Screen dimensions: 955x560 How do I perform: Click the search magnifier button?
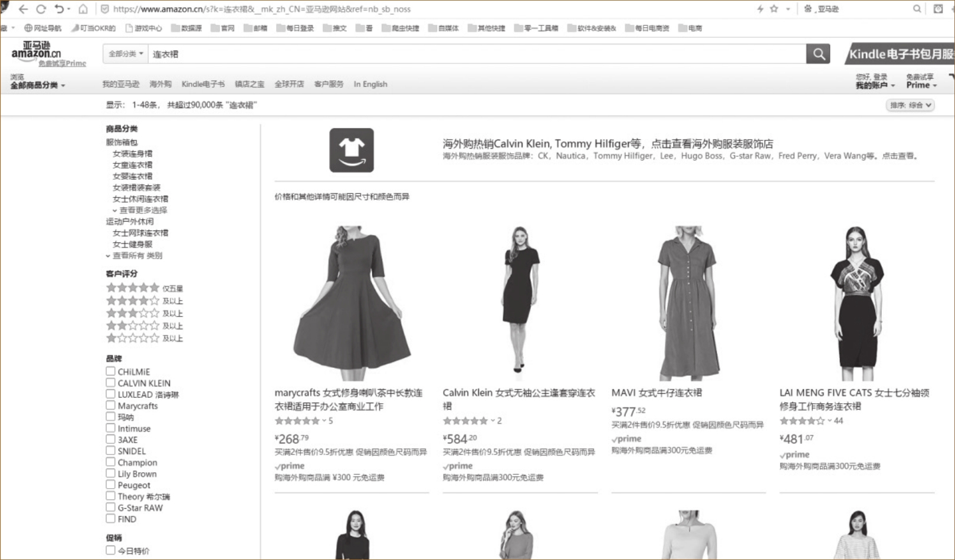pyautogui.click(x=818, y=54)
